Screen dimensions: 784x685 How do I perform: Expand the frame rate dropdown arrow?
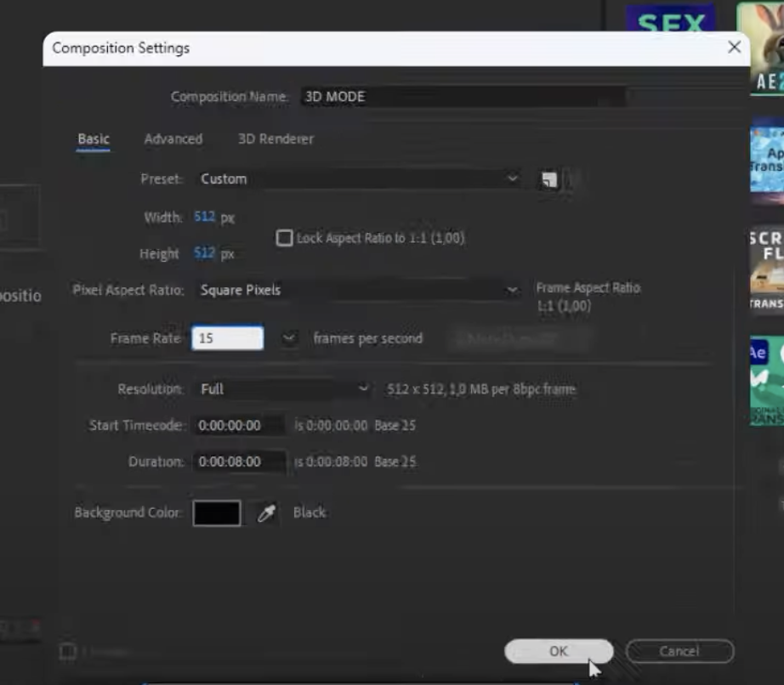pos(289,338)
